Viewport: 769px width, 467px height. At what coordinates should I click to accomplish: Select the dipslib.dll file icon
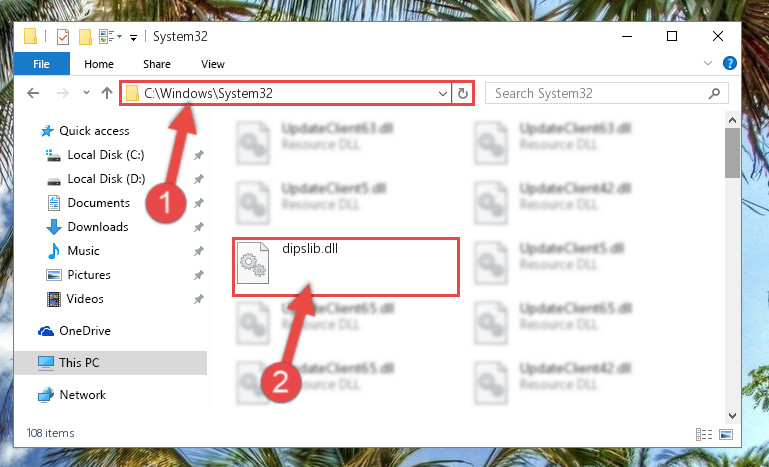tap(253, 263)
